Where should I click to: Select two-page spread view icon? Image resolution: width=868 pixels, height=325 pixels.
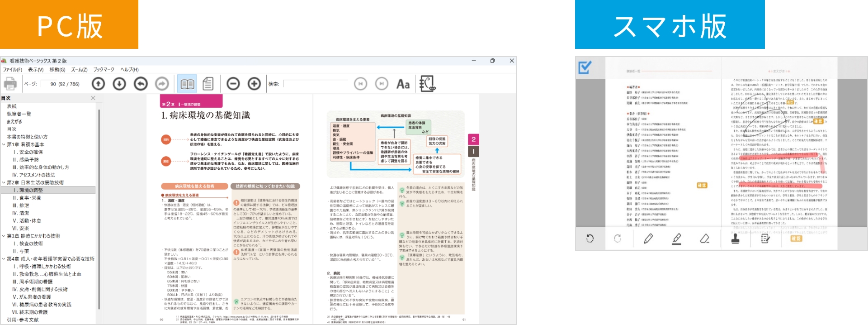[x=187, y=84]
